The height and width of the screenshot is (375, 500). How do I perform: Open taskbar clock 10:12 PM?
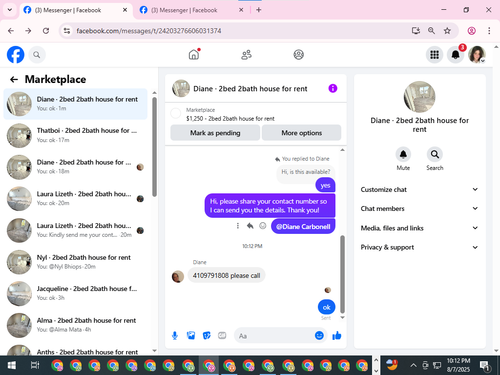458,365
